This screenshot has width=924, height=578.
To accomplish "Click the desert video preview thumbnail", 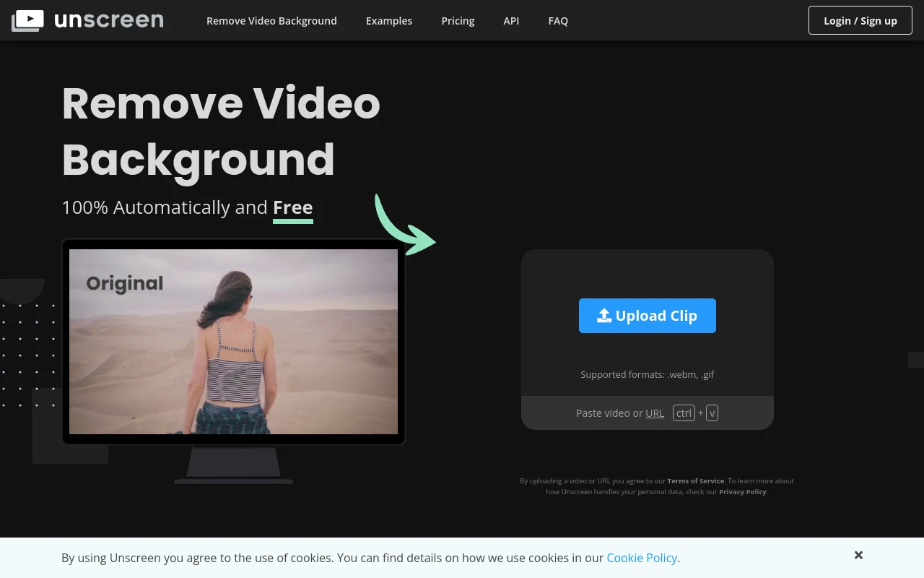I will [233, 341].
